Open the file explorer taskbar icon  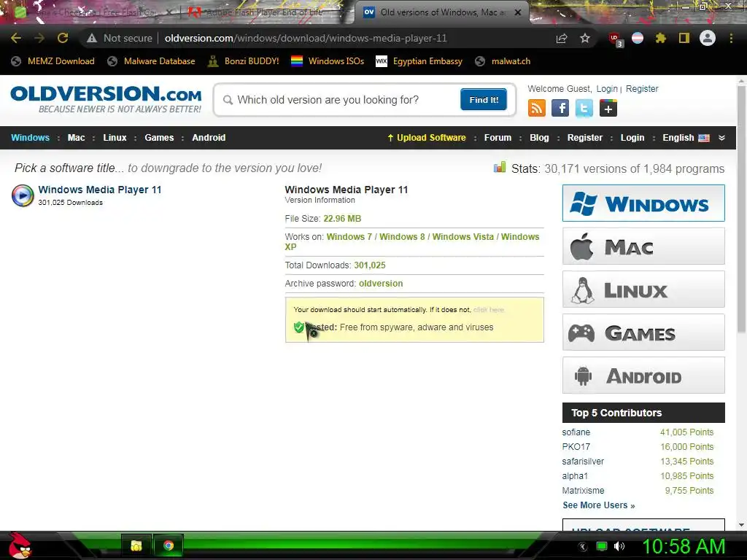click(x=136, y=545)
